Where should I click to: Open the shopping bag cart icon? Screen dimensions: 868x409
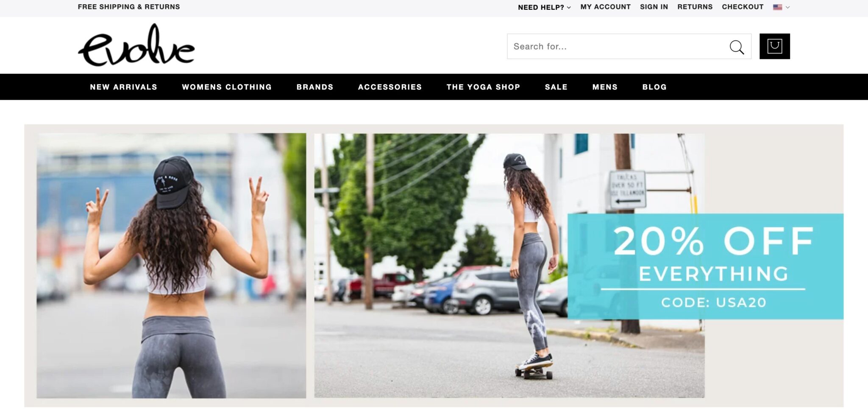[774, 46]
